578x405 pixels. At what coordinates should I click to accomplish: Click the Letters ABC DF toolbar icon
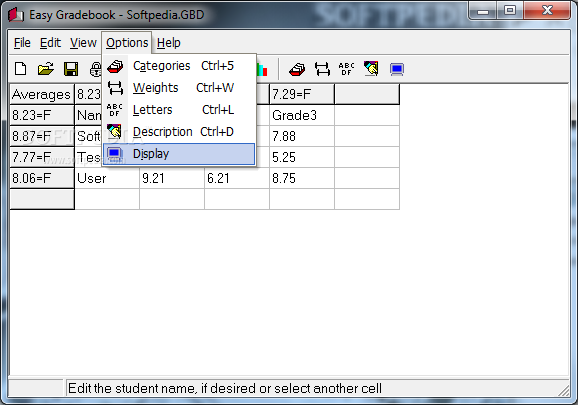(347, 69)
